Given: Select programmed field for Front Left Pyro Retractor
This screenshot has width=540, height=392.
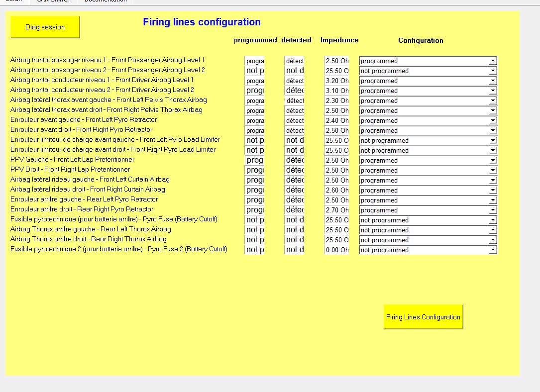Looking at the screenshot, I should pos(254,120).
